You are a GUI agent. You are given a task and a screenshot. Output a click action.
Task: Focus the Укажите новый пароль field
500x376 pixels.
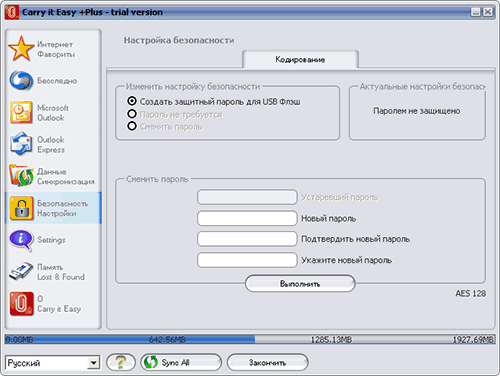point(247,260)
